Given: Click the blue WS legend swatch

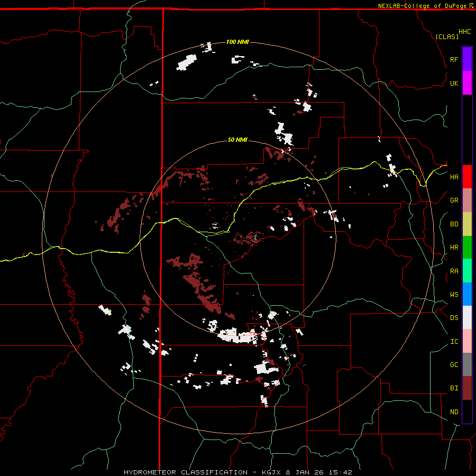Looking at the screenshot, I should (x=467, y=294).
